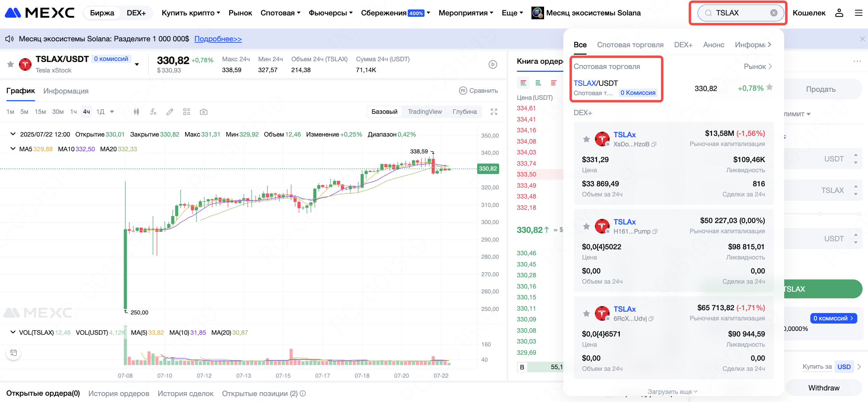868x402 pixels.
Task: Close the Solana announcement banner
Action: pyautogui.click(x=862, y=39)
